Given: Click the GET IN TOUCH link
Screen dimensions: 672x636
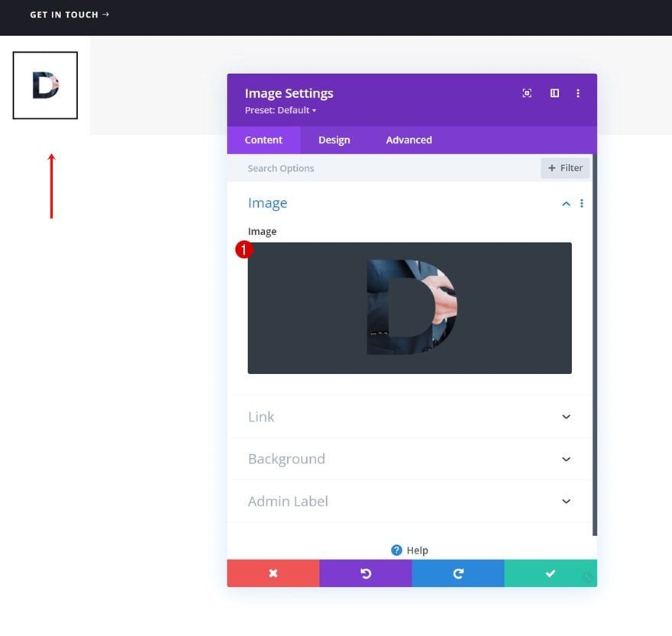Looking at the screenshot, I should pos(69,15).
